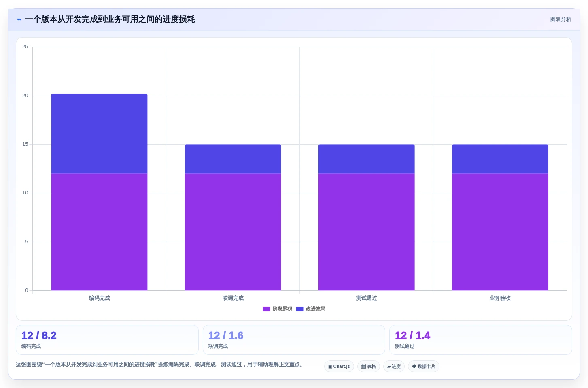Click the blue icon beside the chart title

tap(19, 19)
